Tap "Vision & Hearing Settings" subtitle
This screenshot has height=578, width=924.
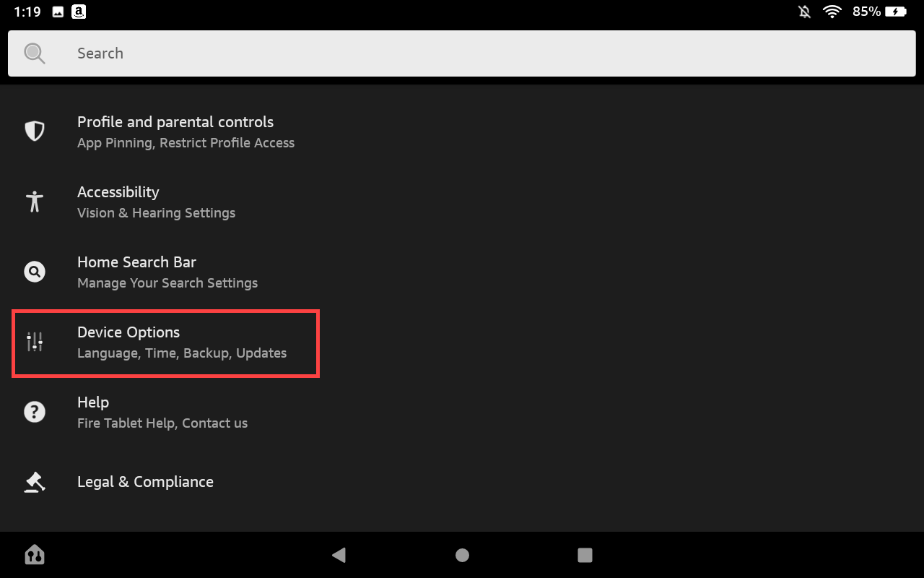[156, 213]
